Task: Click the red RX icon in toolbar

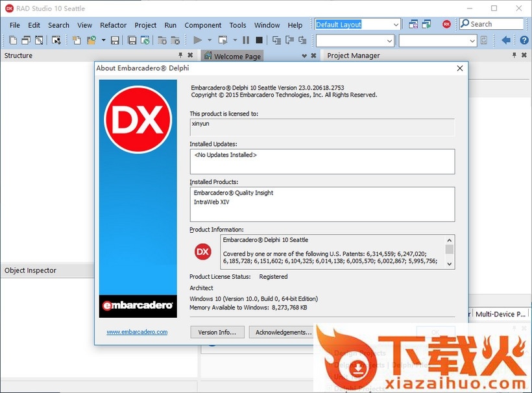Action: click(x=446, y=25)
